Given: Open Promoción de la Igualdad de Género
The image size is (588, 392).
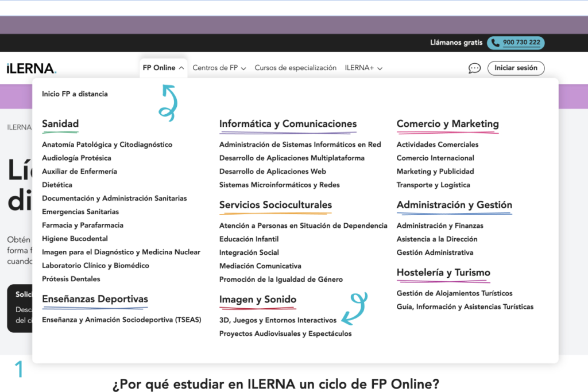Looking at the screenshot, I should [281, 280].
